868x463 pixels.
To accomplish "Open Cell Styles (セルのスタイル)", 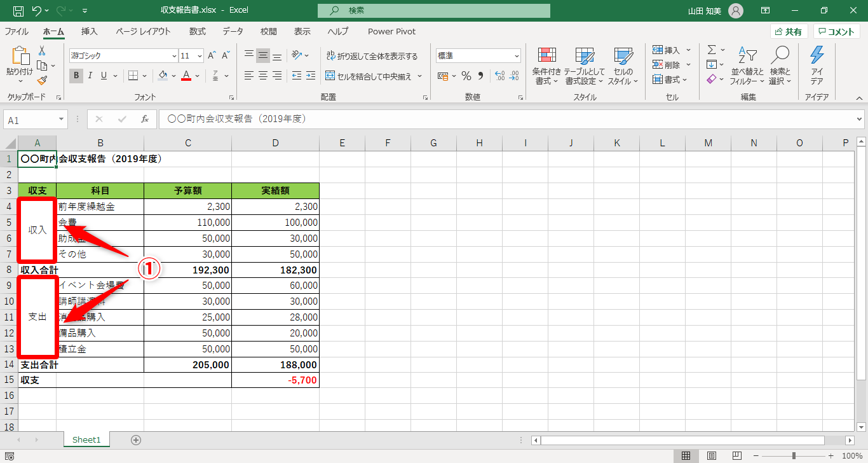I will pyautogui.click(x=623, y=66).
